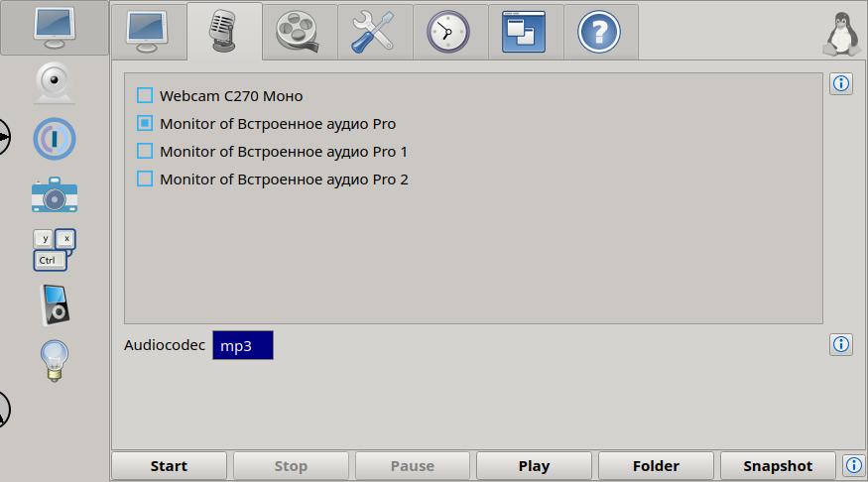This screenshot has width=868, height=482.
Task: Switch to the microphone audio tab
Action: [223, 32]
